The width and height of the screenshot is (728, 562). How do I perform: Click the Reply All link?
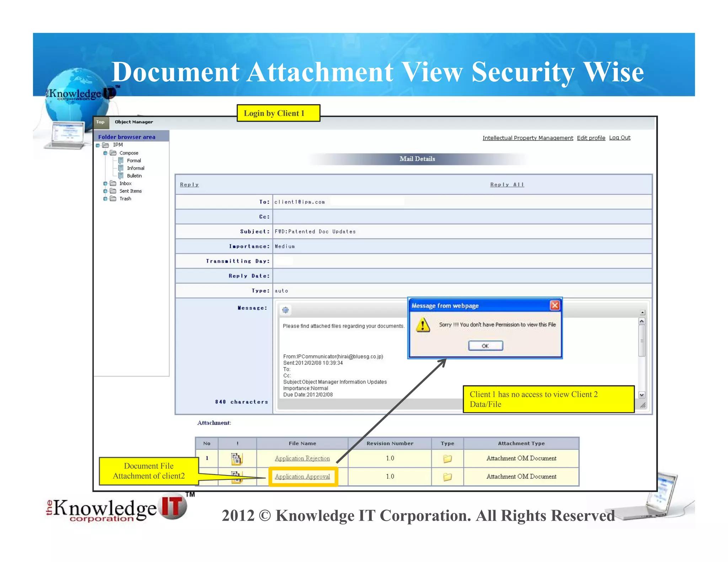click(x=507, y=184)
